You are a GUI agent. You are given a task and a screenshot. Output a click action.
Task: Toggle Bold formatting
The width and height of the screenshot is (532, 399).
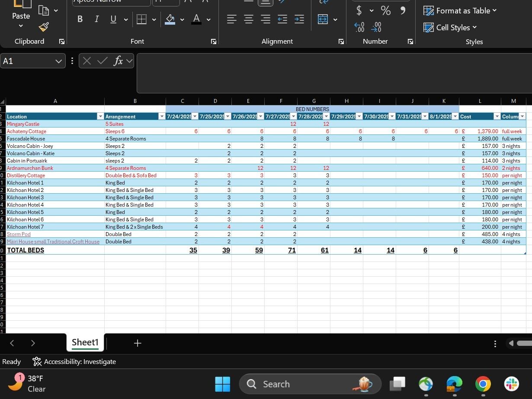coord(80,19)
